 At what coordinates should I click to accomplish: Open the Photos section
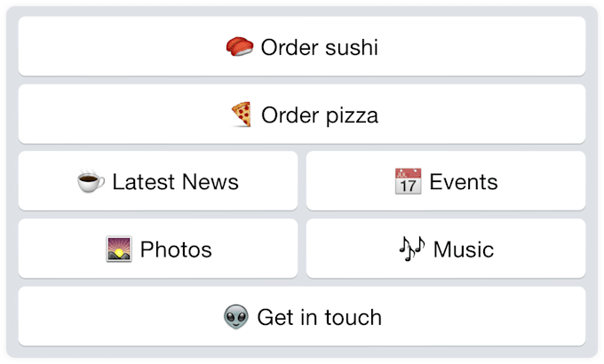pyautogui.click(x=158, y=249)
